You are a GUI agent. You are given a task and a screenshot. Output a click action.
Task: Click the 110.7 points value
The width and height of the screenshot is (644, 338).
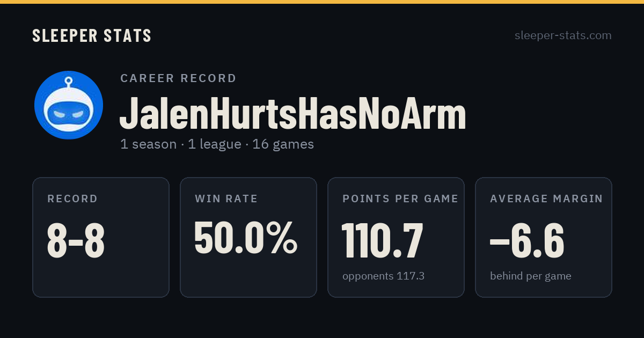click(383, 240)
